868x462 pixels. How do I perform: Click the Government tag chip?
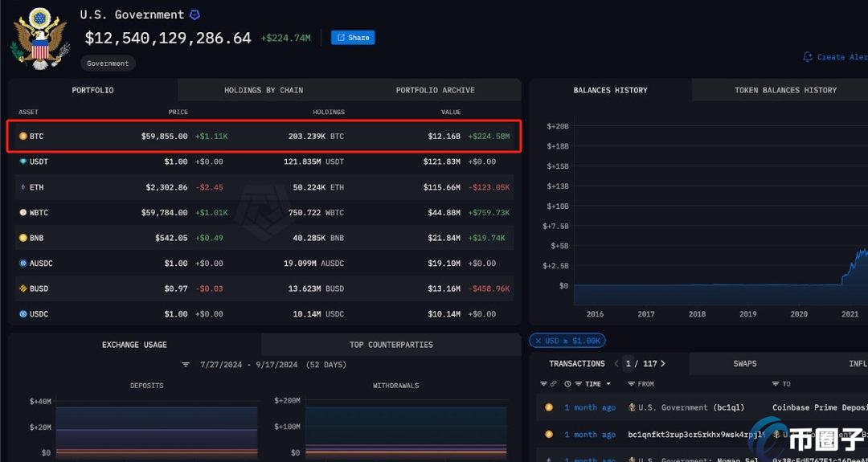(108, 63)
